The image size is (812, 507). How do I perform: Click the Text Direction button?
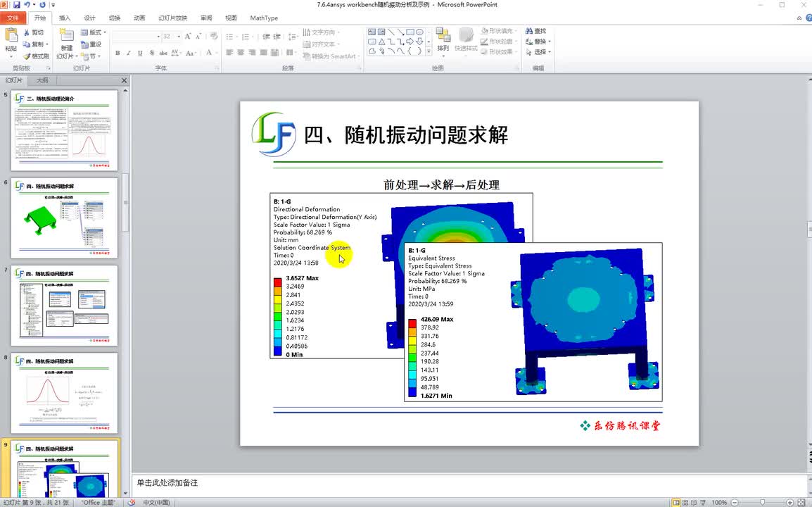click(321, 32)
